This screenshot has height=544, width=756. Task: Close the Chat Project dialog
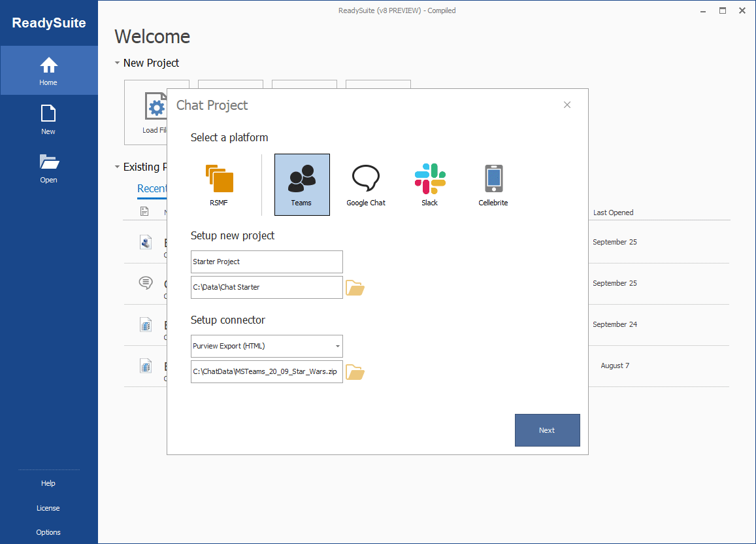567,105
